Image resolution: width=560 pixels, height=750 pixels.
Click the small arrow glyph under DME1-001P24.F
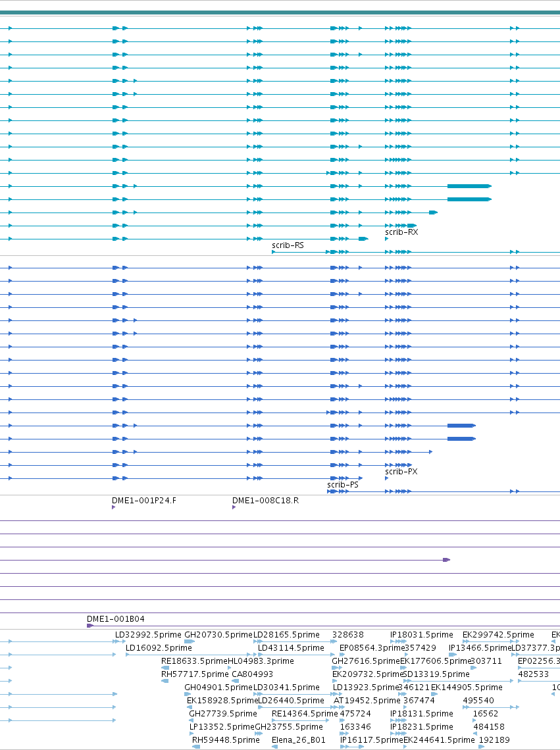[x=113, y=507]
